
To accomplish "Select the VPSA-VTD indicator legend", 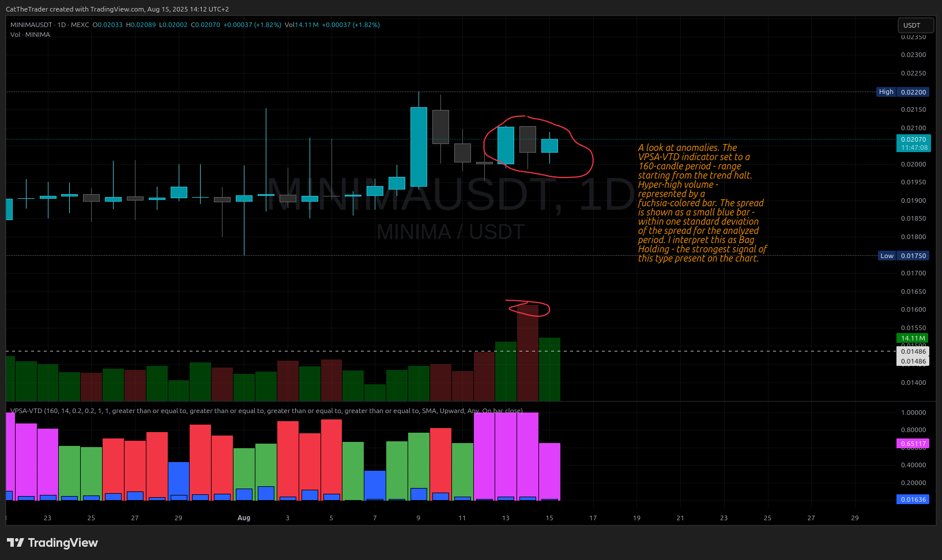I will tap(266, 411).
